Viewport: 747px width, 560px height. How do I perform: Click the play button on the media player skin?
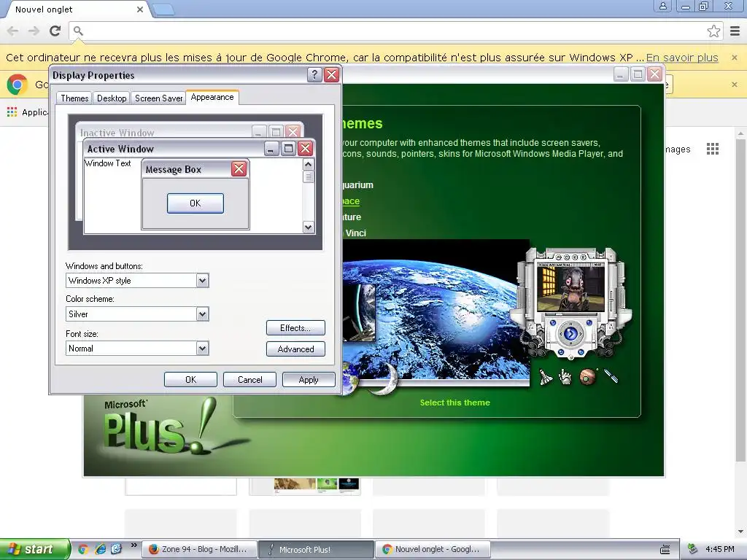(570, 334)
